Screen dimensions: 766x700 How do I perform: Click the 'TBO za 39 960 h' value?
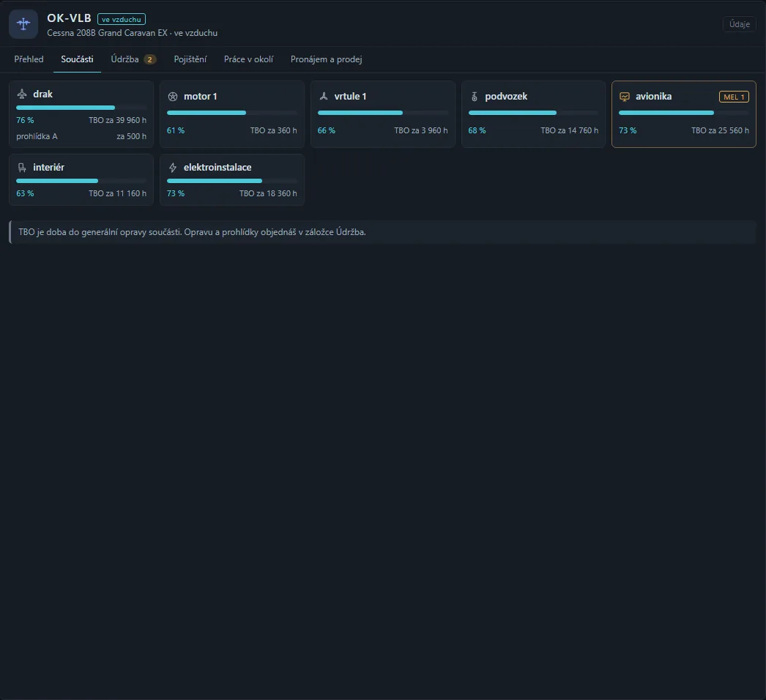coord(117,120)
